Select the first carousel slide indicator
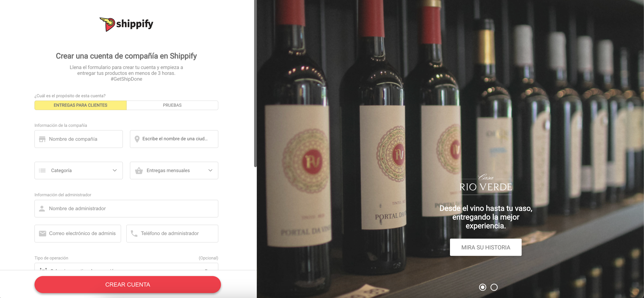 point(482,287)
